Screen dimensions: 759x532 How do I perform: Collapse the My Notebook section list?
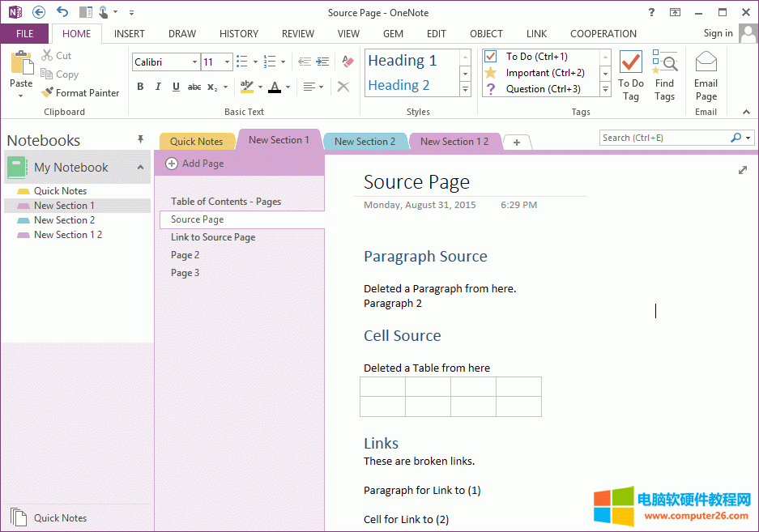pos(140,168)
